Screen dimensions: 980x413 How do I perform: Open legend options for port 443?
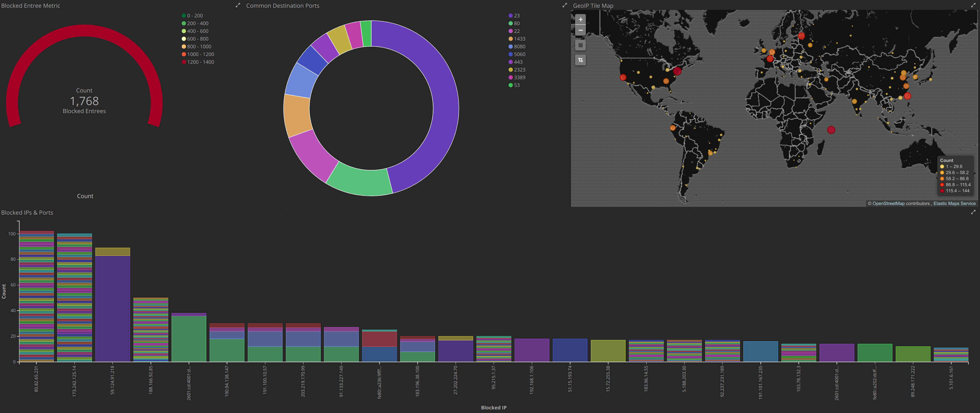tap(518, 62)
